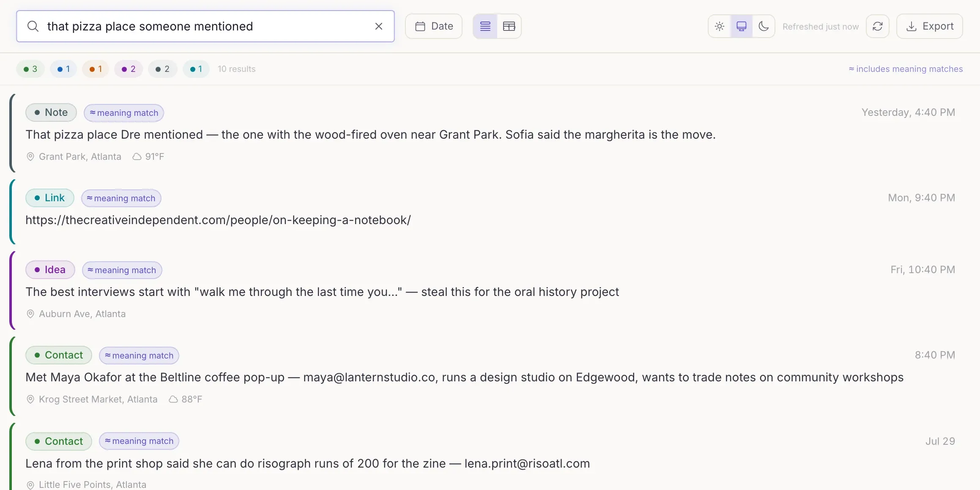Click meaning match tag on the Idea entry
The width and height of the screenshot is (980, 490).
coord(122,270)
